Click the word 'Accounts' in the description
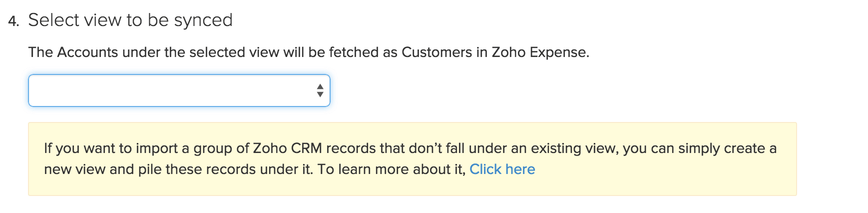 [x=87, y=52]
